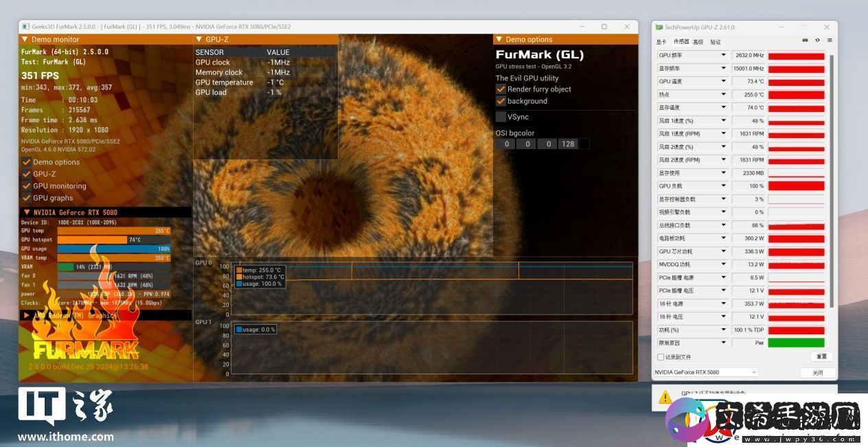Close the FurMark window

(x=626, y=27)
